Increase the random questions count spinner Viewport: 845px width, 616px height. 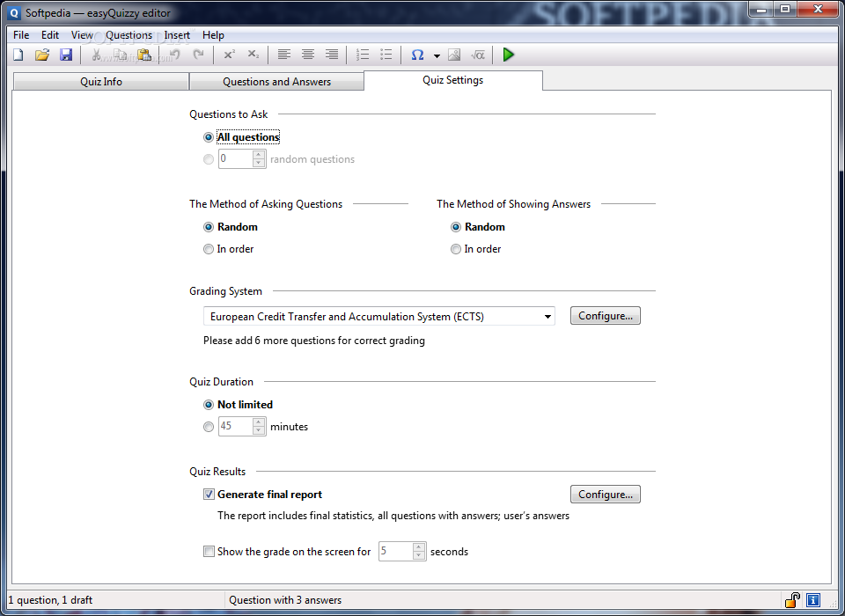(259, 155)
